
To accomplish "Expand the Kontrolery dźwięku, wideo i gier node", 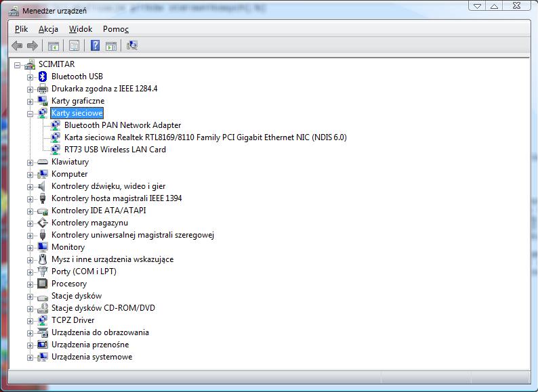I will pos(30,187).
